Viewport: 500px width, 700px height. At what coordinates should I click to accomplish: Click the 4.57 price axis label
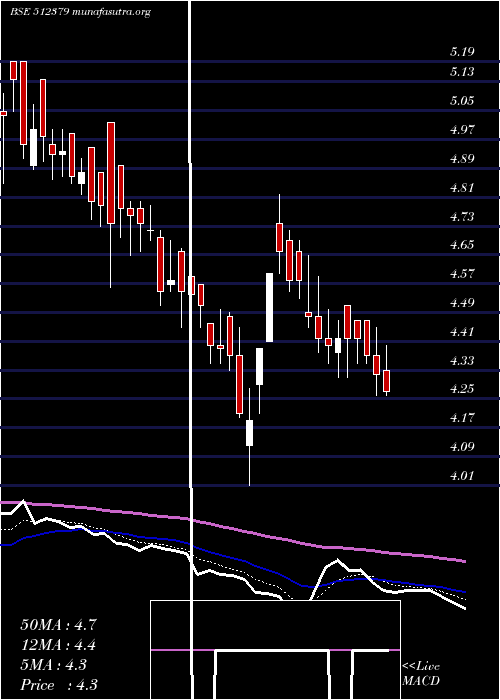[x=462, y=274]
